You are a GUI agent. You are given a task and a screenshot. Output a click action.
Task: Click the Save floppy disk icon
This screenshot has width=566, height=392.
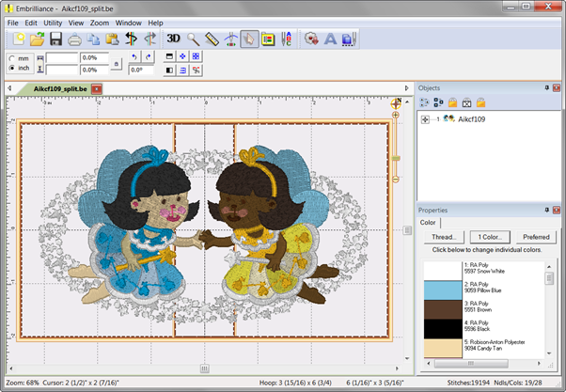tap(55, 39)
